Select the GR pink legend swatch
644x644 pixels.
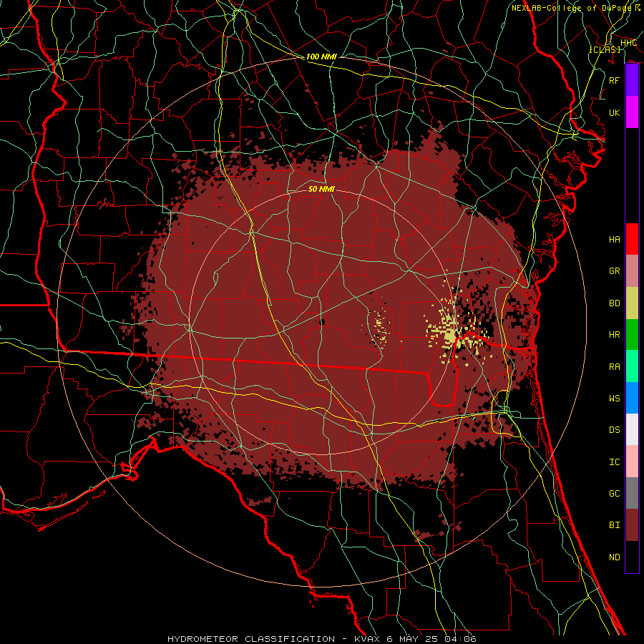coord(632,270)
